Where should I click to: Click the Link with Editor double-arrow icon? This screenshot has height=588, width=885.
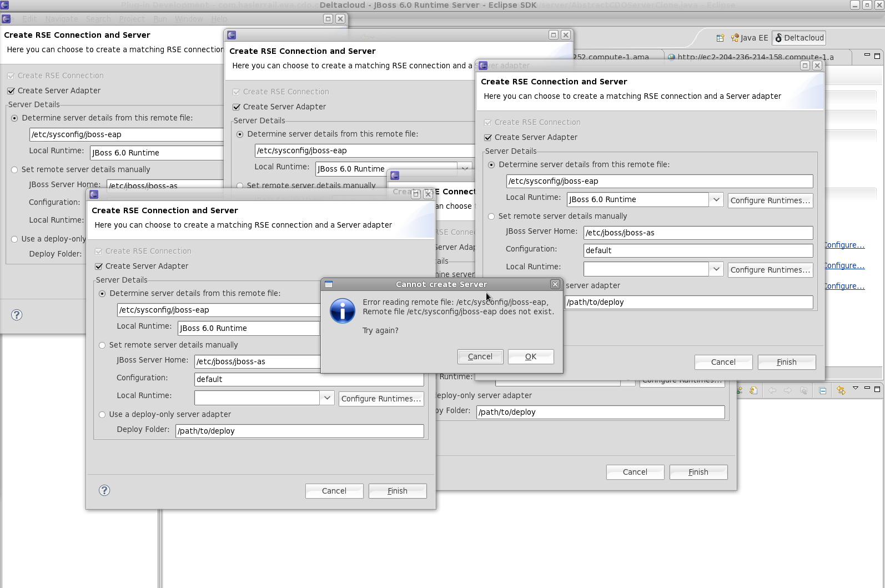pyautogui.click(x=841, y=390)
